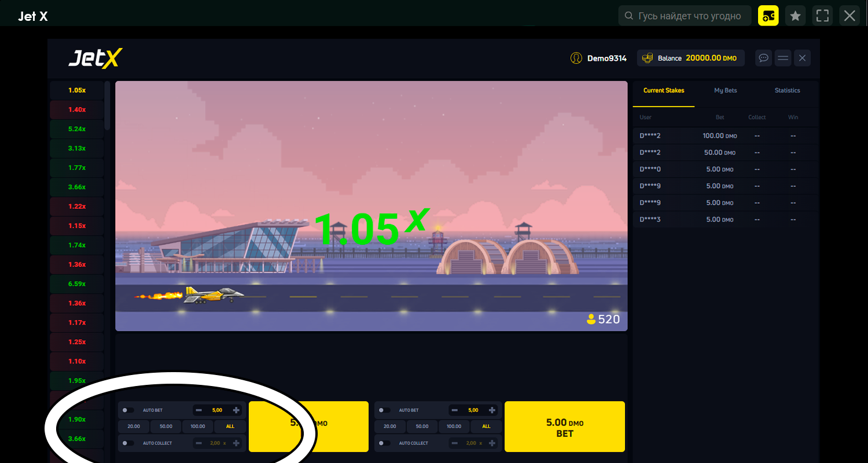The image size is (868, 463).
Task: Click the player count icon showing 520
Action: [591, 319]
